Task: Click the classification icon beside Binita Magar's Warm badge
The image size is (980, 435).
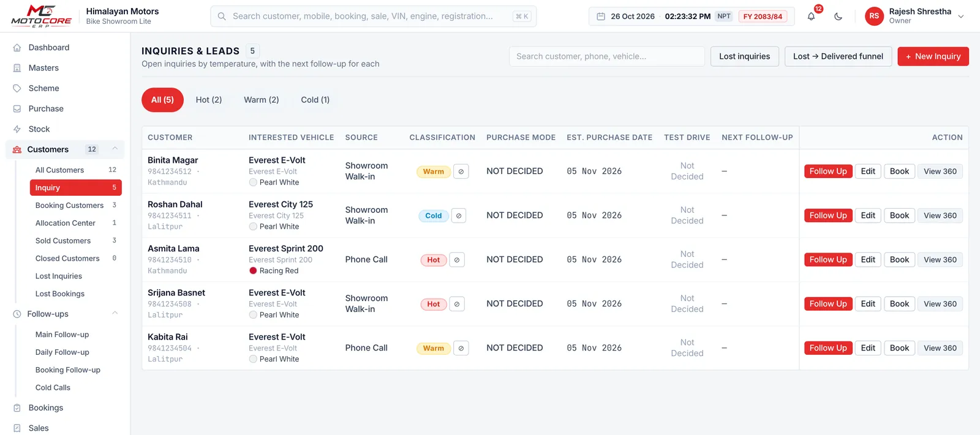Action: point(461,171)
